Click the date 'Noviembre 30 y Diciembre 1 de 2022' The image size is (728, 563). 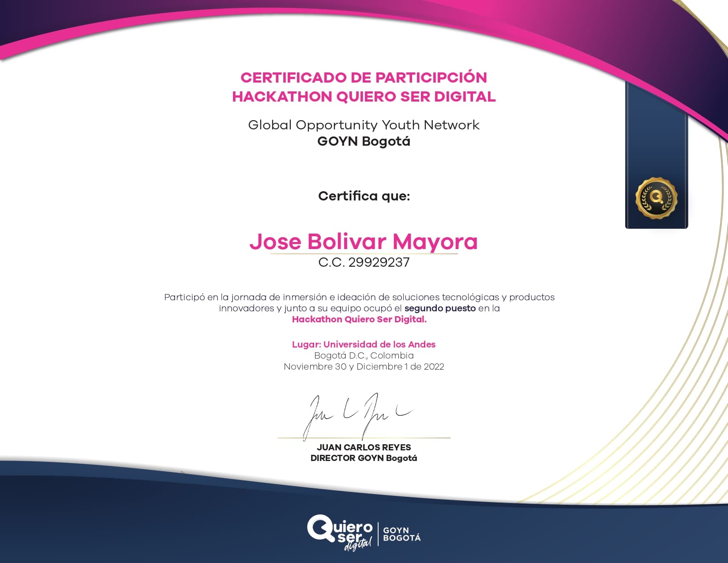pyautogui.click(x=364, y=367)
